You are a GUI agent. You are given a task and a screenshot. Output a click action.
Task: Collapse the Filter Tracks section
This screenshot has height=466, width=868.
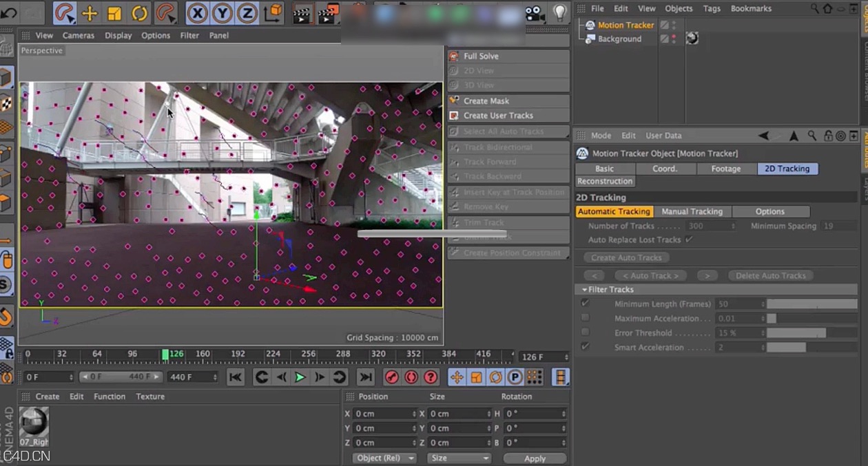click(585, 289)
